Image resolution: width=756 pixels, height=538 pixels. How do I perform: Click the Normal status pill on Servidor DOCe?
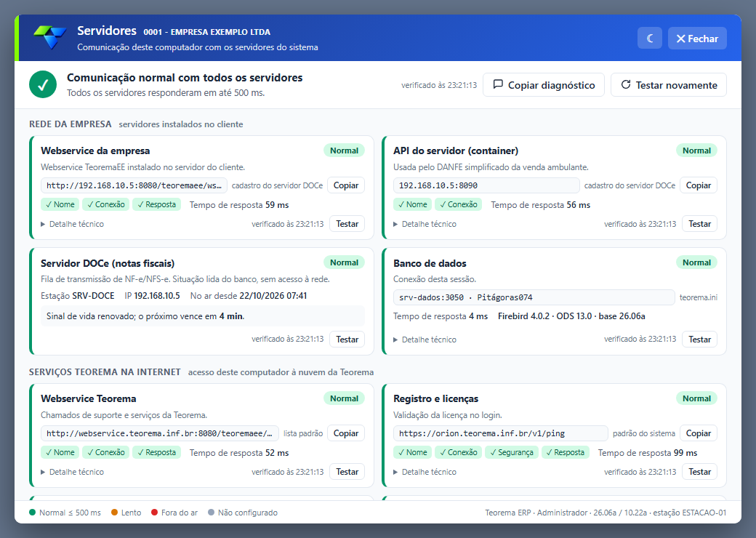[x=345, y=262]
